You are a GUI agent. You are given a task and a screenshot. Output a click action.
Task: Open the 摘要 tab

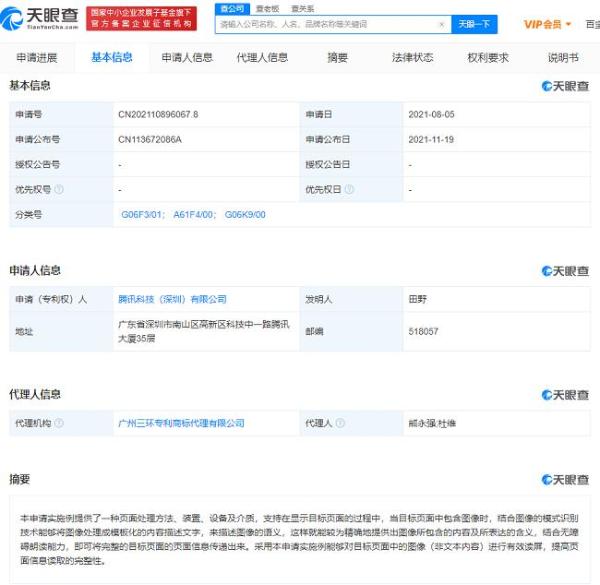(338, 58)
